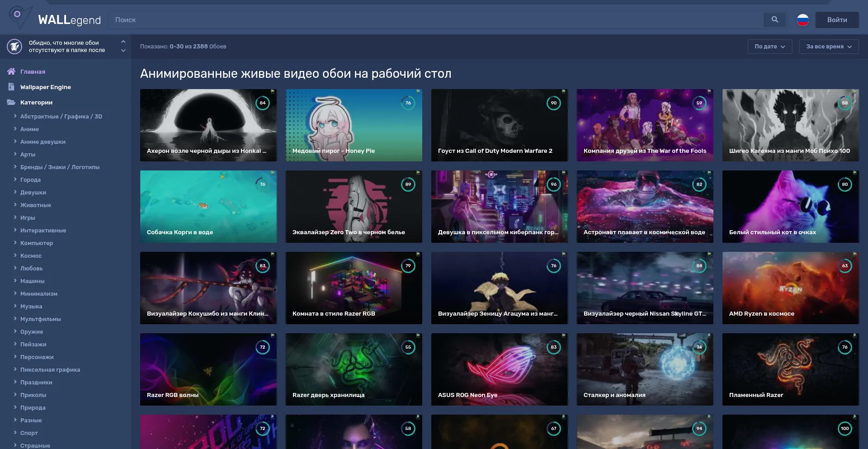The height and width of the screenshot is (449, 868).
Task: Open the Russian flag language selector
Action: (x=802, y=20)
